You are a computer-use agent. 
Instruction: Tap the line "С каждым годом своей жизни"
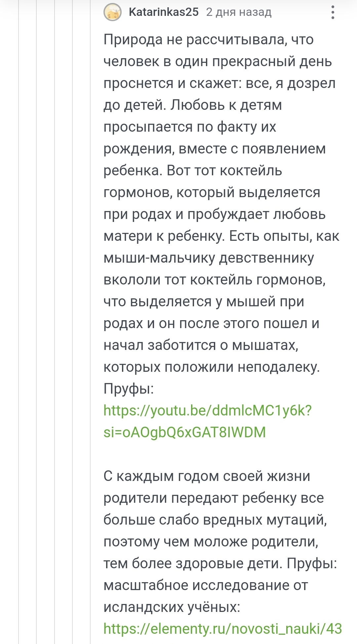click(x=207, y=476)
